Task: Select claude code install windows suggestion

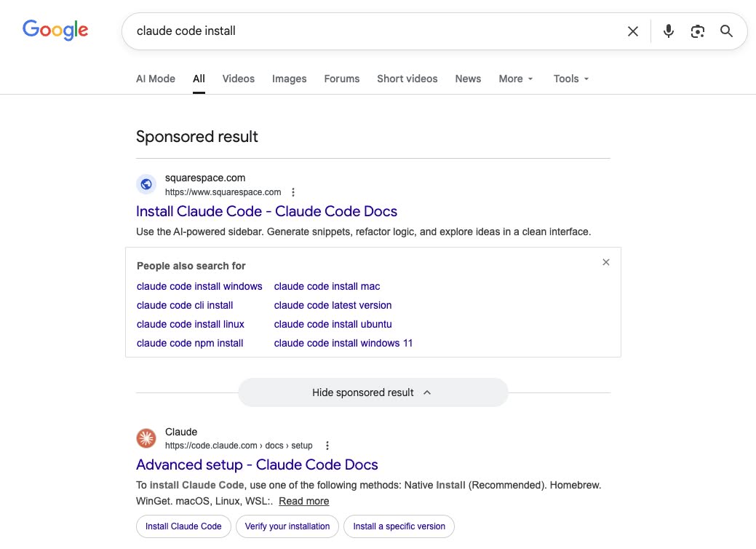Action: [199, 286]
